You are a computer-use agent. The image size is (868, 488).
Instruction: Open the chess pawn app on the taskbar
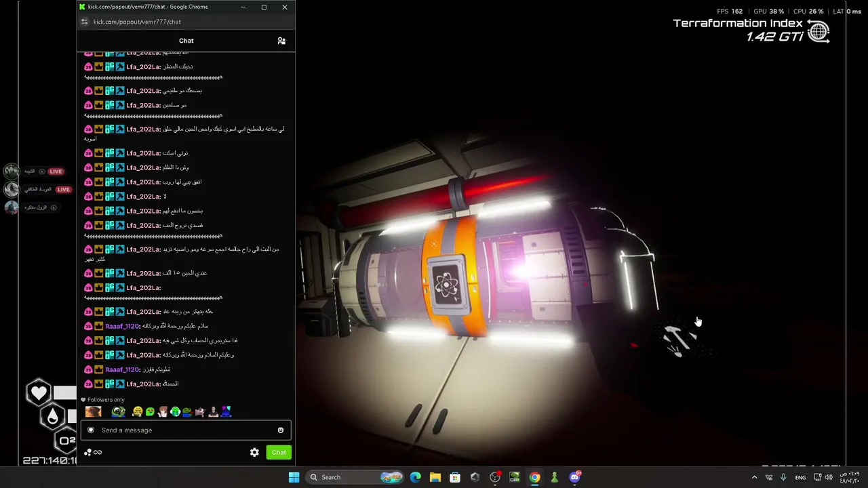[554, 477]
